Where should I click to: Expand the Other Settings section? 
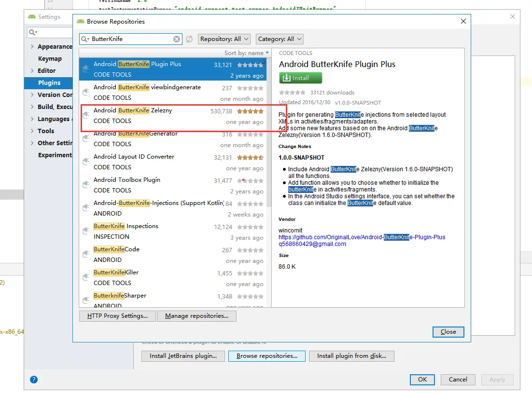click(32, 143)
